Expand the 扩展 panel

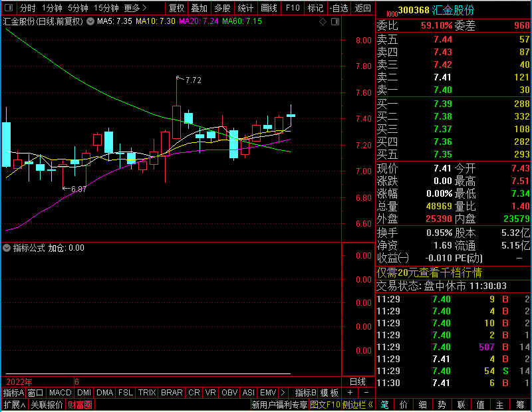click(x=14, y=405)
